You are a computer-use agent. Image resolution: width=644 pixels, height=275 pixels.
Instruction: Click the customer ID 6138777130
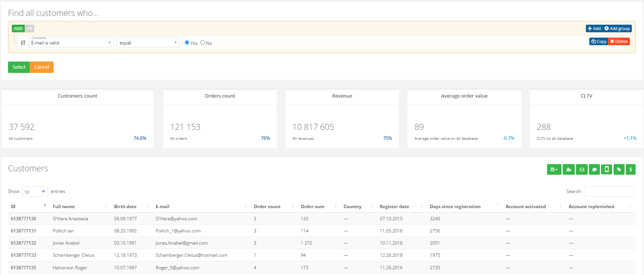[24, 219]
